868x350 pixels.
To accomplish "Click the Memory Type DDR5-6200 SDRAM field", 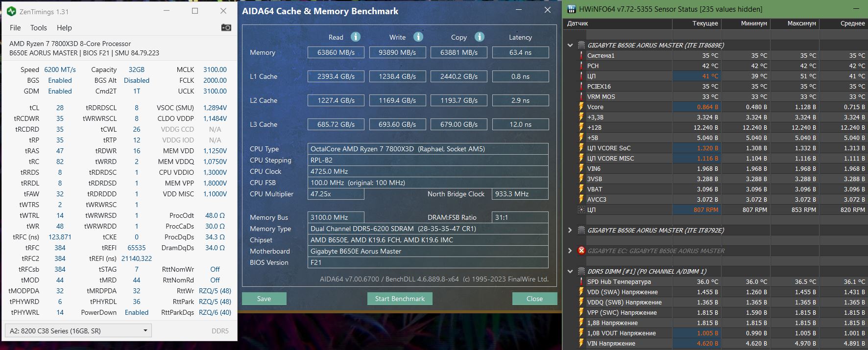I will point(428,229).
